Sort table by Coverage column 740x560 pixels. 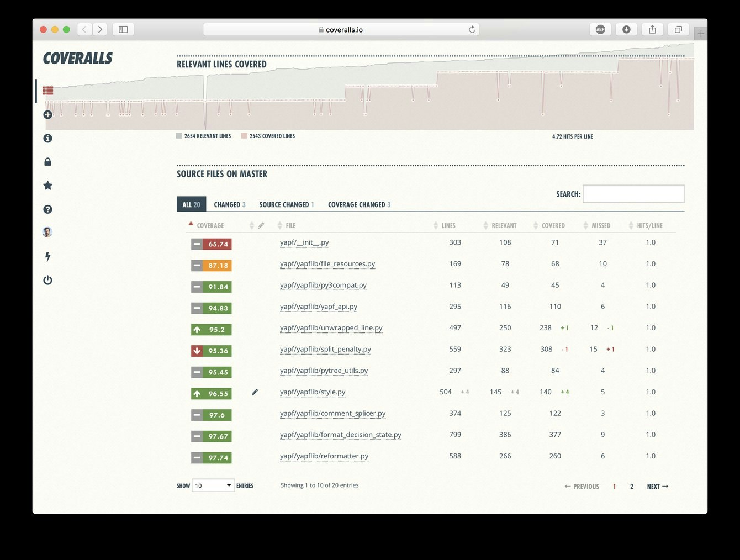tap(210, 225)
